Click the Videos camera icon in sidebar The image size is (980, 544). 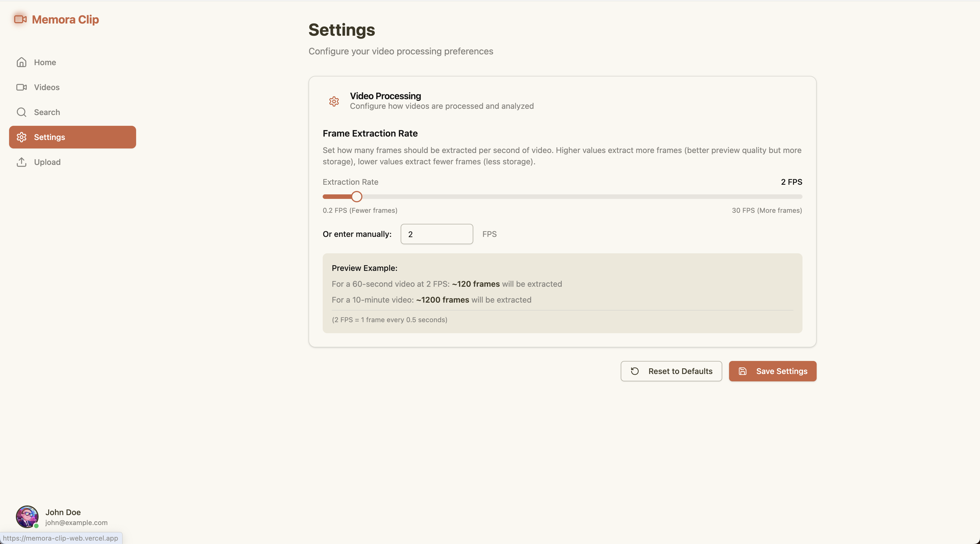(21, 87)
